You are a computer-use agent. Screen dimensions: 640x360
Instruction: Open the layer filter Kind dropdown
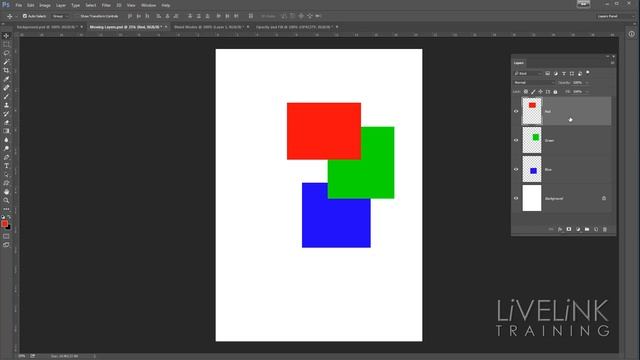pyautogui.click(x=528, y=73)
